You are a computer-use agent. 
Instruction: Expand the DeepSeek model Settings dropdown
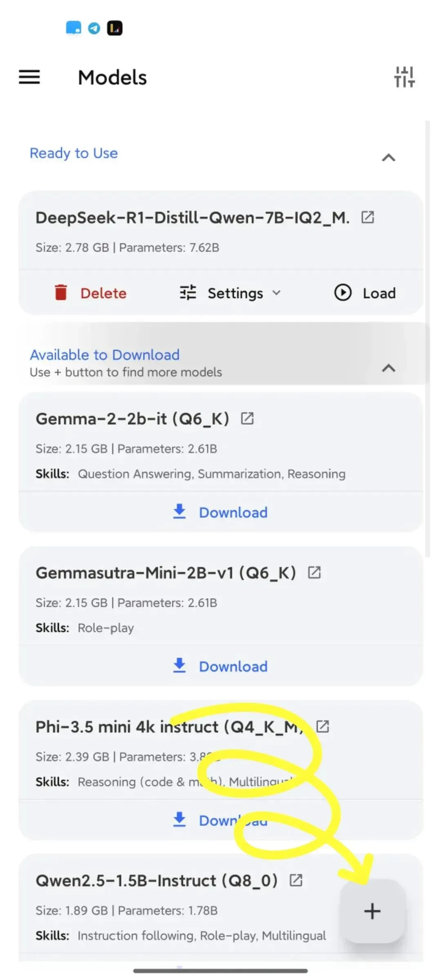click(x=230, y=293)
